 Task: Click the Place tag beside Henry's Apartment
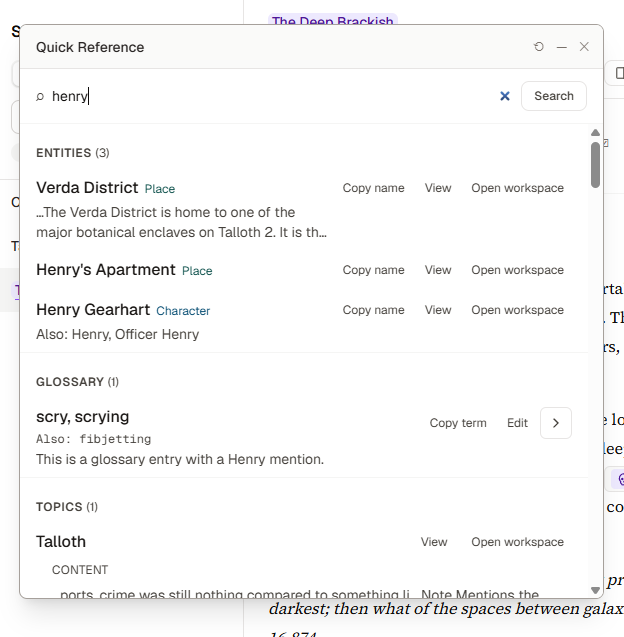197,271
